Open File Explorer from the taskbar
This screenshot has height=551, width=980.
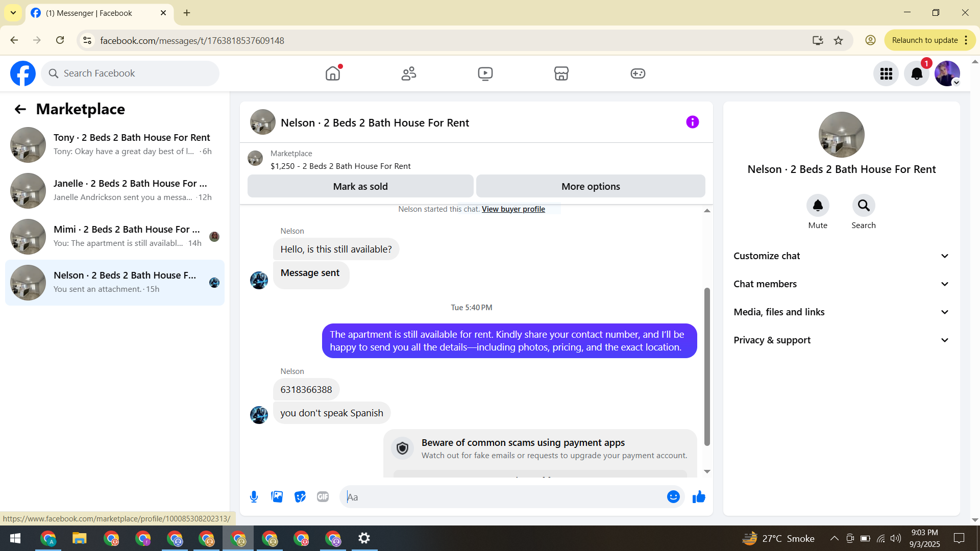[80, 538]
